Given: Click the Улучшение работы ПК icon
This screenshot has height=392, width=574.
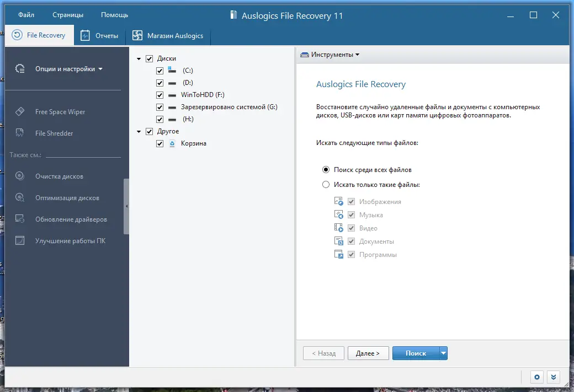Looking at the screenshot, I should click(x=20, y=240).
